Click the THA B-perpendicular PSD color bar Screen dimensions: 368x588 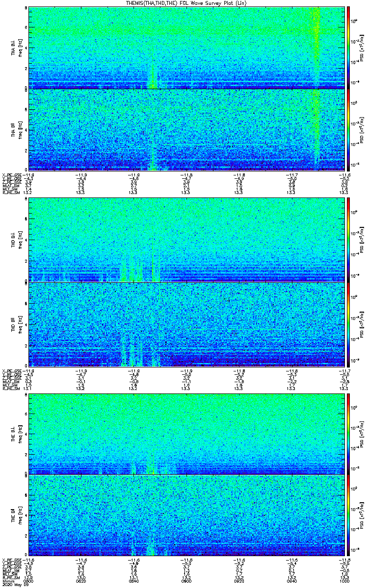[348, 47]
